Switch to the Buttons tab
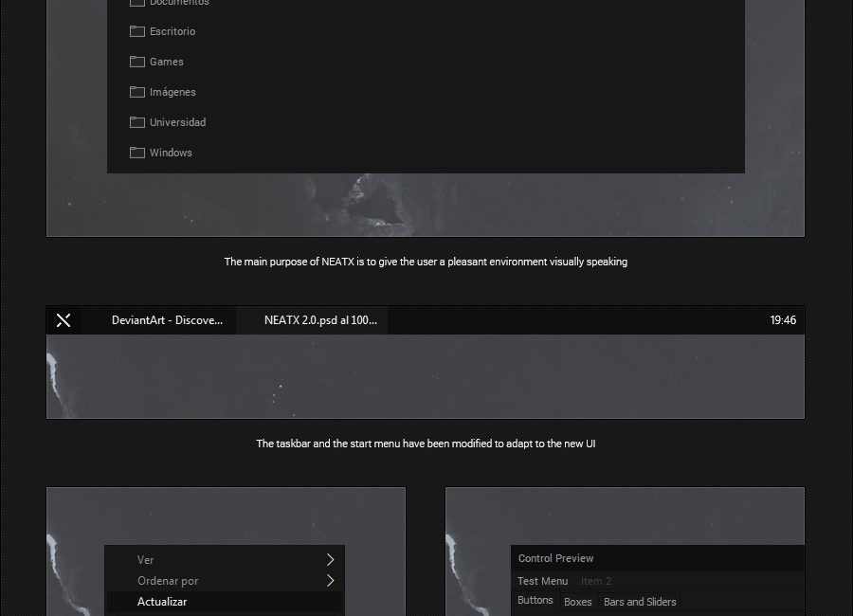 [535, 601]
